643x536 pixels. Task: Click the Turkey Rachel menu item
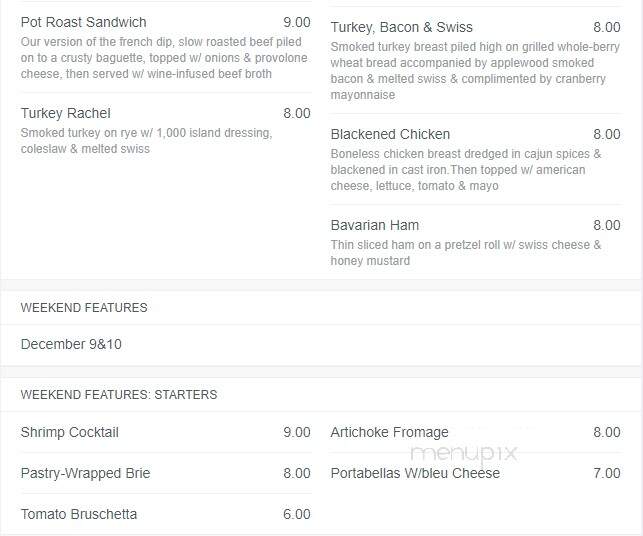tap(66, 113)
